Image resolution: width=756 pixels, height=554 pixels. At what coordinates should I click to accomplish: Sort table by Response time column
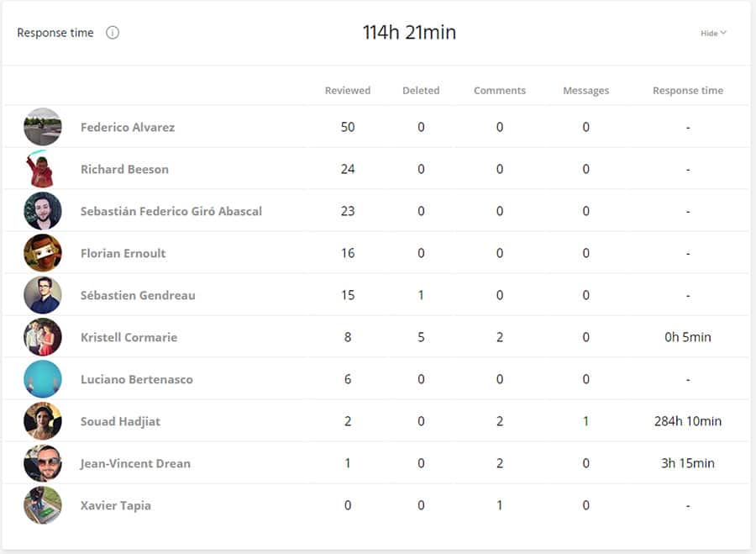(x=687, y=91)
